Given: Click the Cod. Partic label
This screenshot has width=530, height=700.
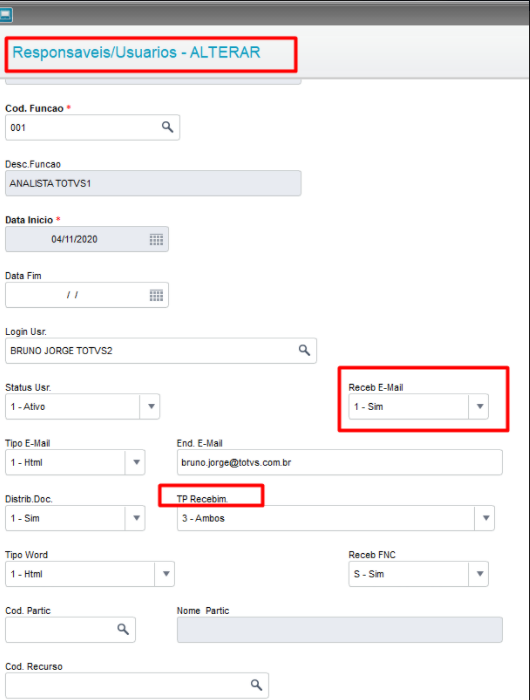Looking at the screenshot, I should click(28, 611).
